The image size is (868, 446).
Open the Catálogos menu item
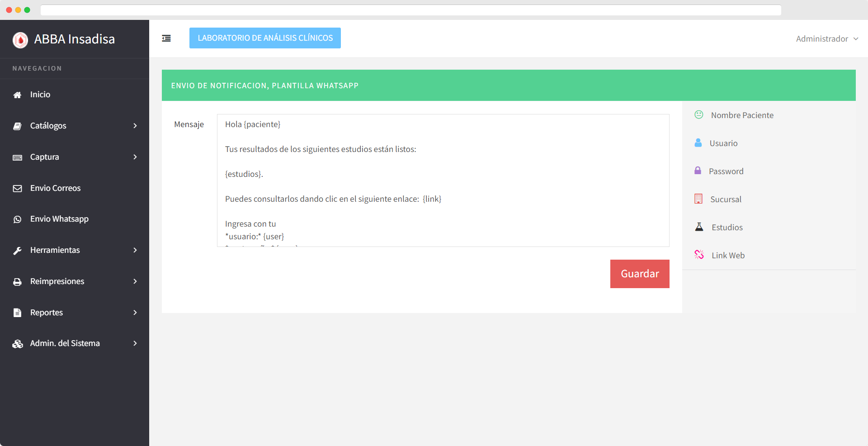[x=75, y=126]
